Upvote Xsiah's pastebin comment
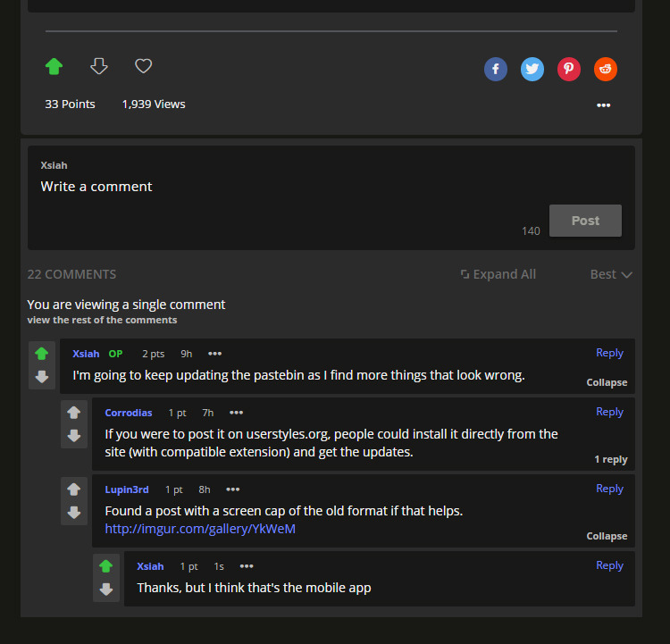 click(41, 354)
